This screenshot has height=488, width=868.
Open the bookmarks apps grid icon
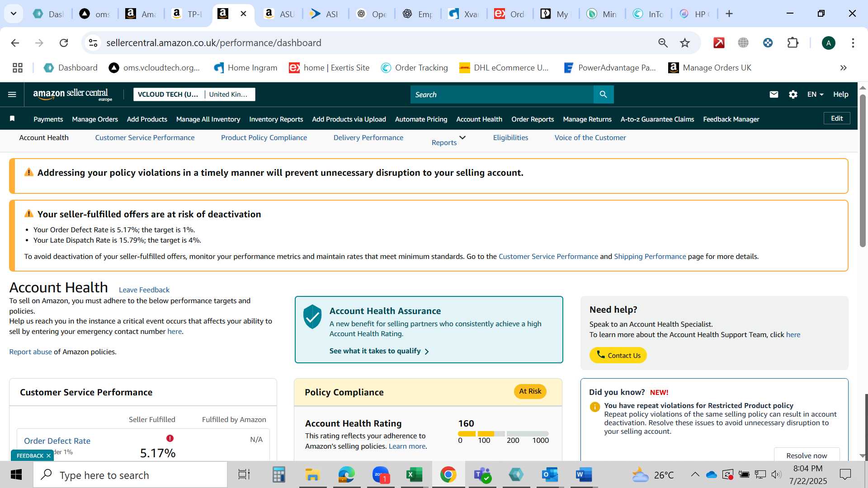(18, 68)
